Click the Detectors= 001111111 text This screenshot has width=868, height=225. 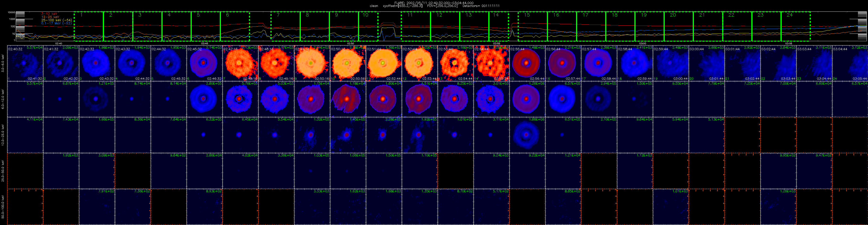[x=481, y=6]
